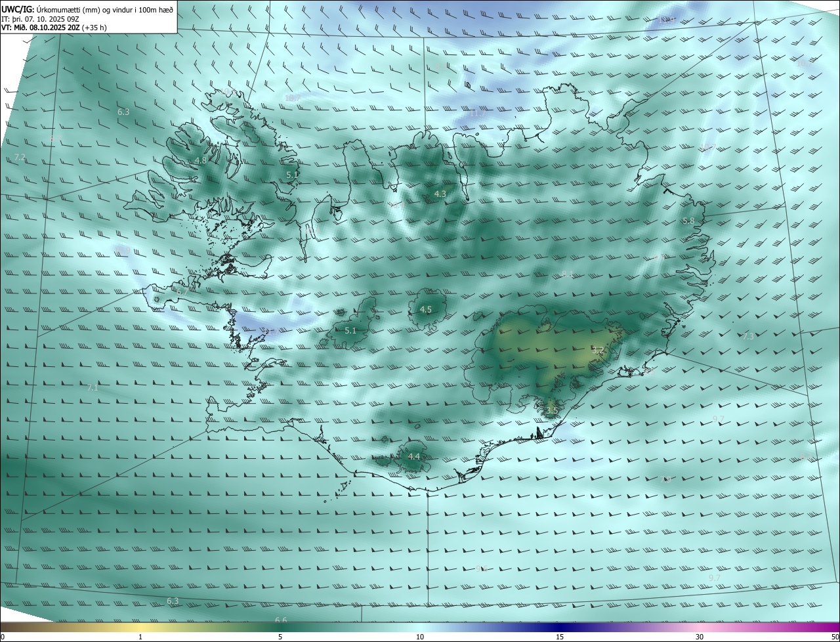
Task: Click the 10.7 value northwest of Iceland
Action: (x=293, y=98)
